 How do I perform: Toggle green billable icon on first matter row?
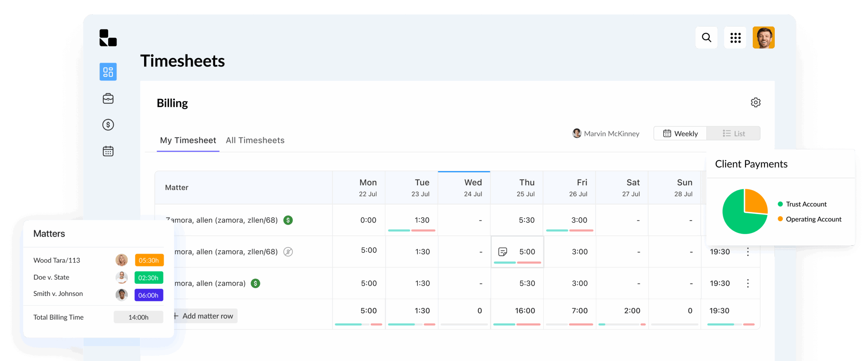coord(288,220)
